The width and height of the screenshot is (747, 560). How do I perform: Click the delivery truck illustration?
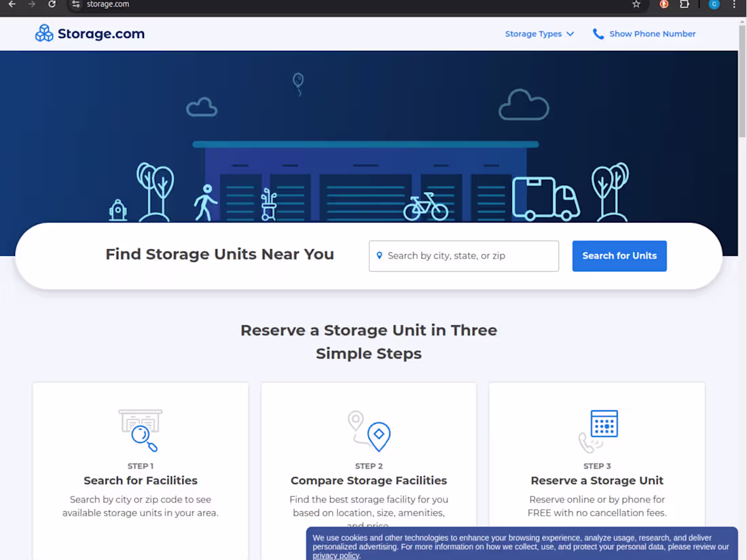(x=546, y=199)
